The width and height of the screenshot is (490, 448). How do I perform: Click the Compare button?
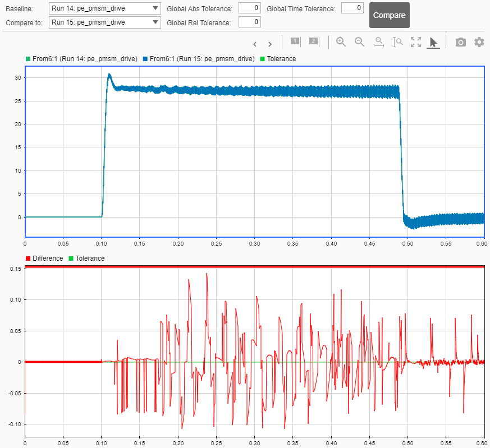tap(390, 15)
